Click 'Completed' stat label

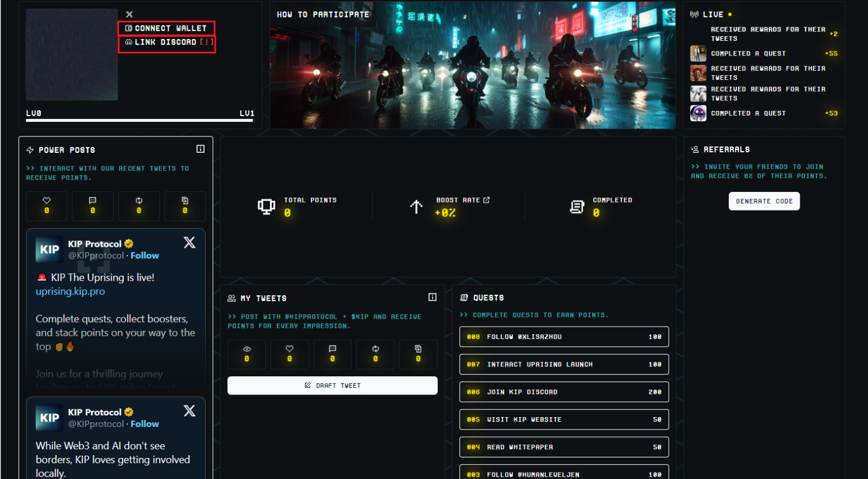click(x=612, y=200)
